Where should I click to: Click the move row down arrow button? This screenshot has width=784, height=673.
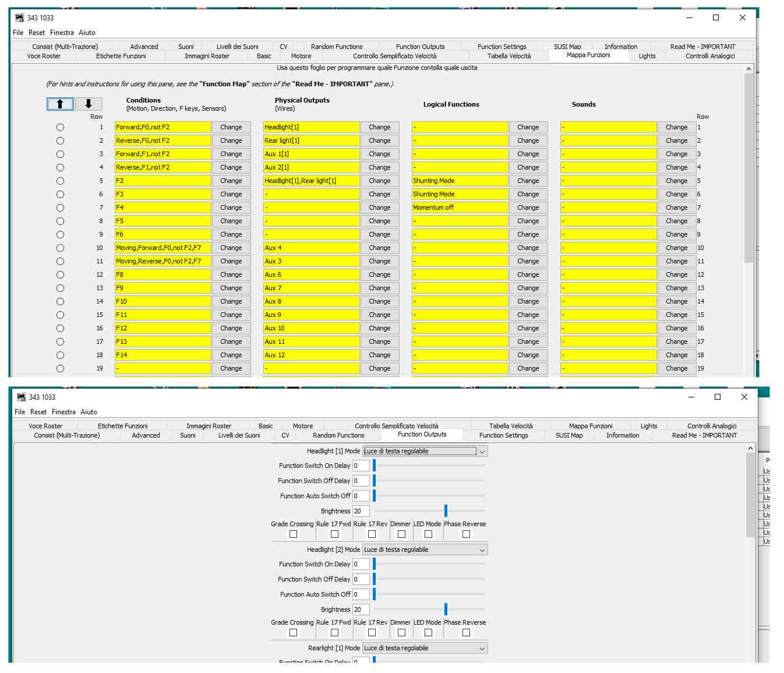click(x=89, y=104)
